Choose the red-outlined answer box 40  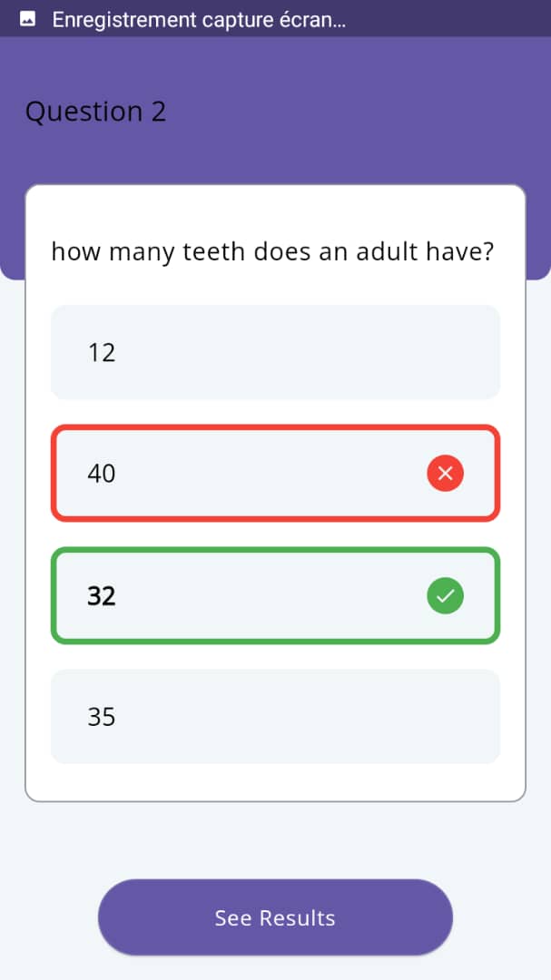(275, 473)
